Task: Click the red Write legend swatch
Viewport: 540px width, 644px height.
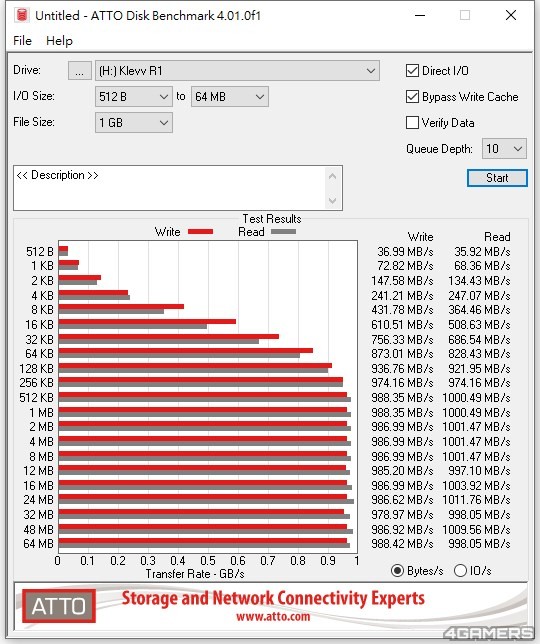Action: coord(200,232)
